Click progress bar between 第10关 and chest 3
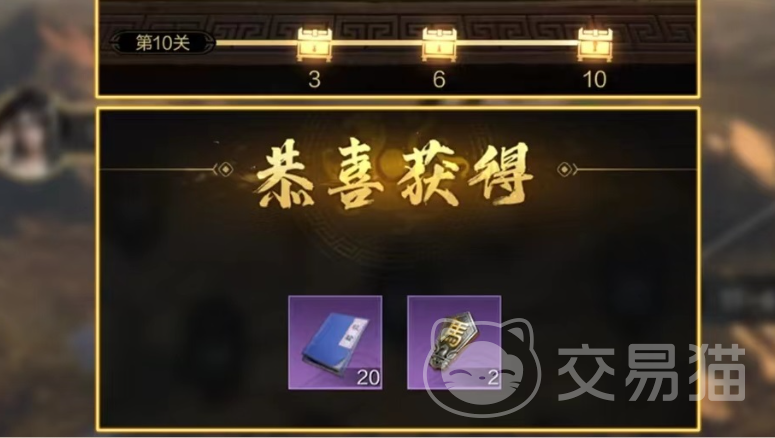The image size is (775, 438). 256,43
